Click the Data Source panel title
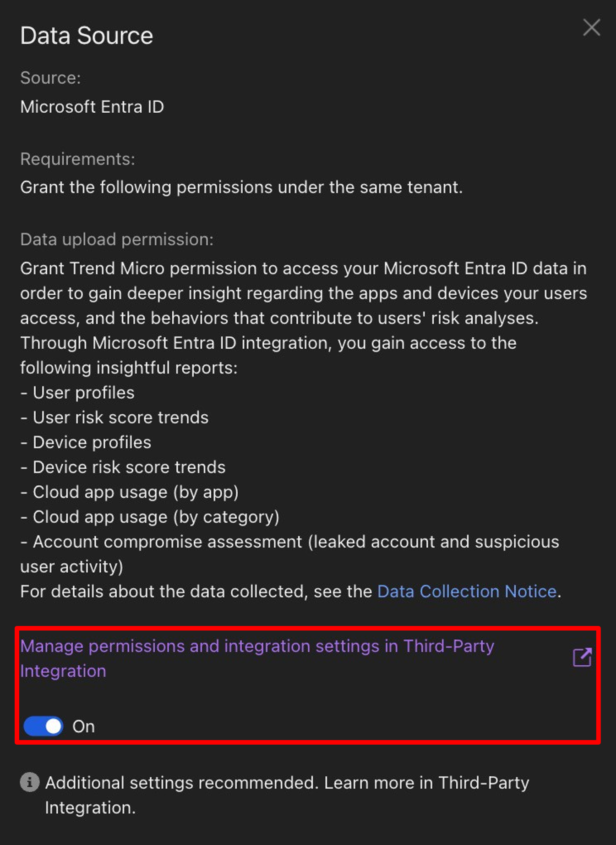 [x=87, y=36]
